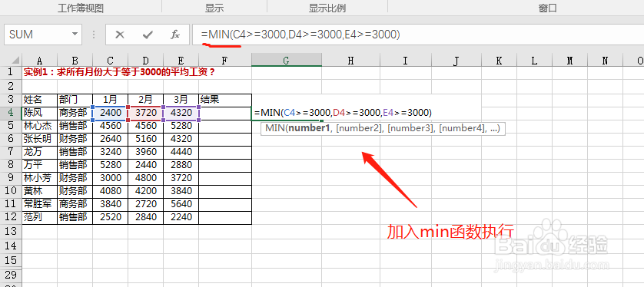Click the in-cell MIN formula in G4

343,112
